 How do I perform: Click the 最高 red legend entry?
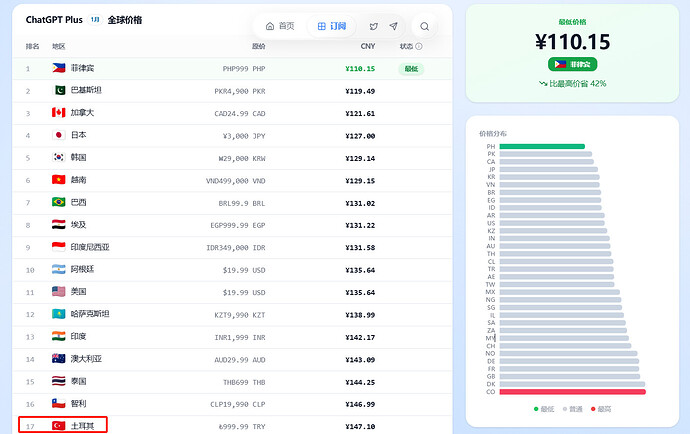601,409
